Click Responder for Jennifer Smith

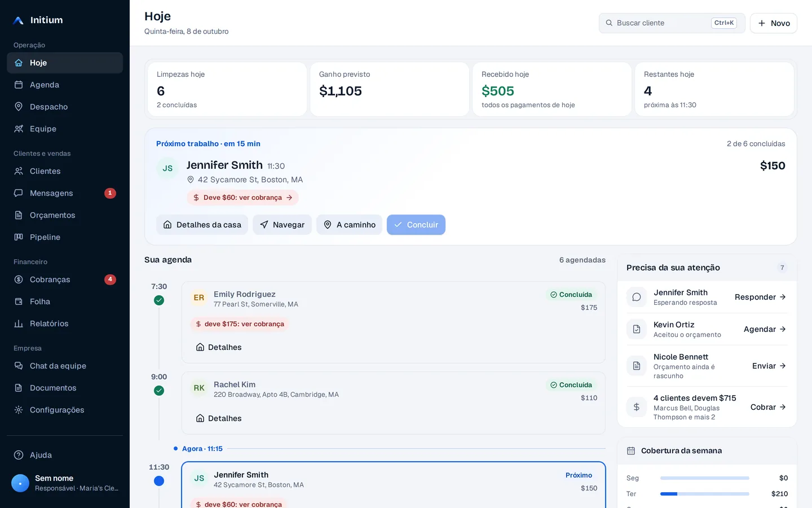(760, 297)
